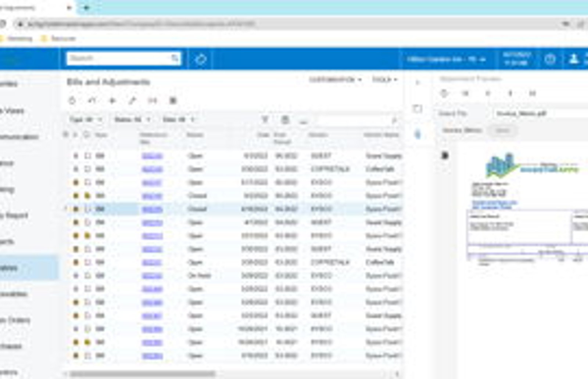Click the View button beside Invoice Memo
This screenshot has height=379, width=588.
click(x=502, y=130)
